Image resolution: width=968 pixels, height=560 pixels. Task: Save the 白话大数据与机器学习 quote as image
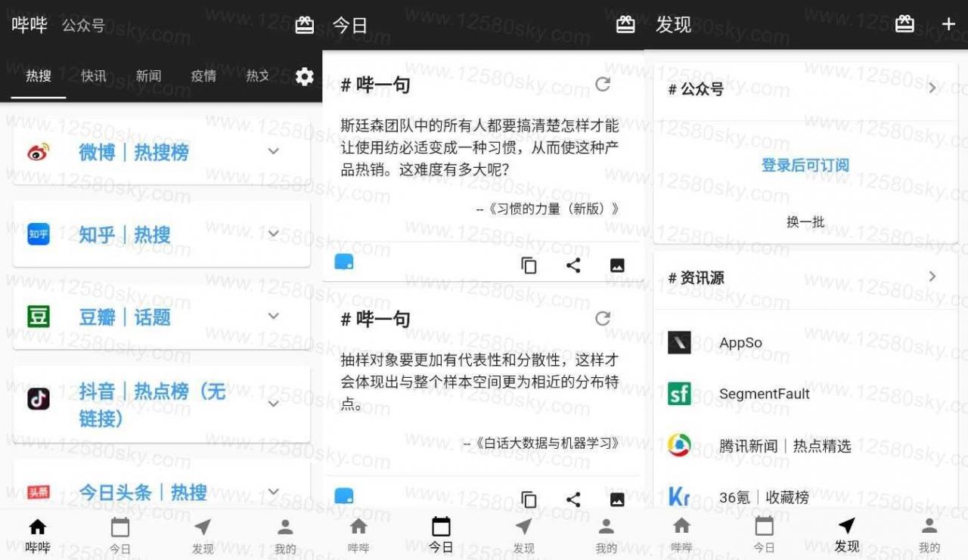pyautogui.click(x=617, y=500)
